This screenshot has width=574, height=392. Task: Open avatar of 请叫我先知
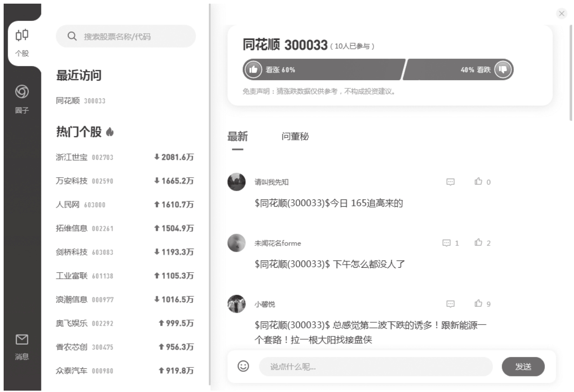(236, 182)
